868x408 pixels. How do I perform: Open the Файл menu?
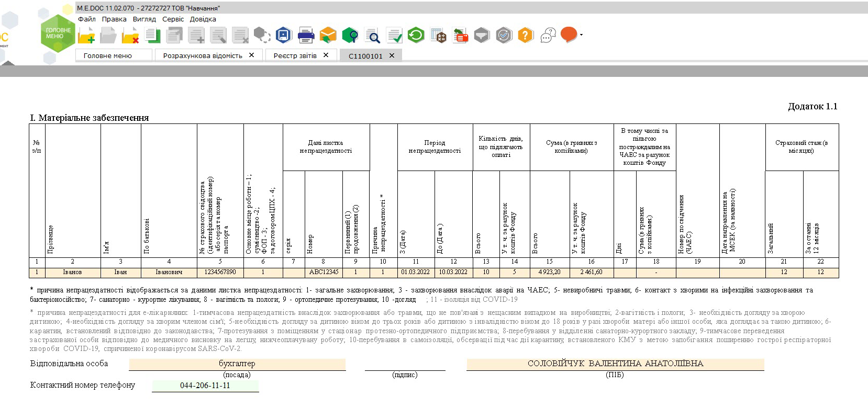87,19
